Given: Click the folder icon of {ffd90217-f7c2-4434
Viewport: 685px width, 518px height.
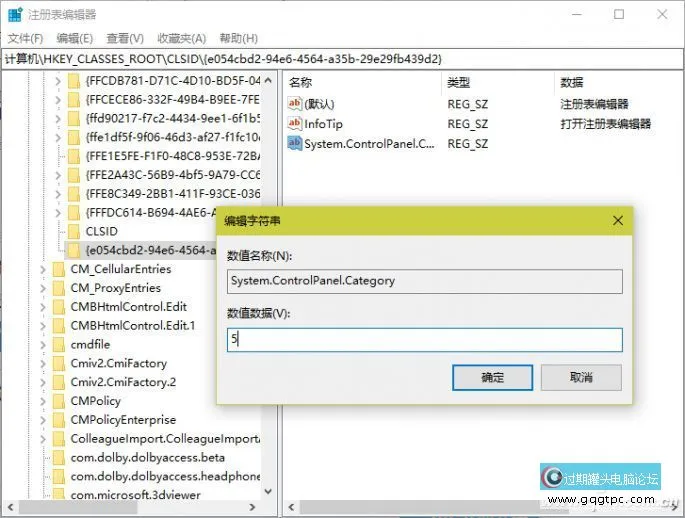Looking at the screenshot, I should (x=74, y=118).
